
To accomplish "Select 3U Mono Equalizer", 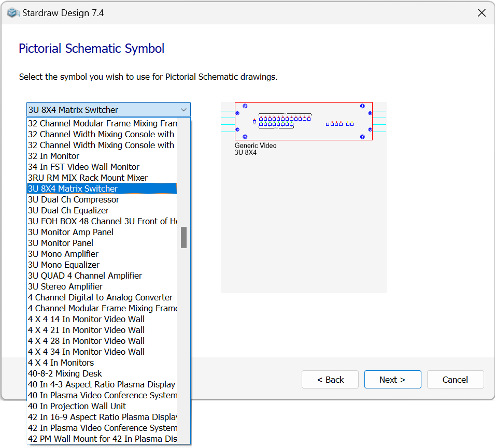I will pyautogui.click(x=102, y=265).
